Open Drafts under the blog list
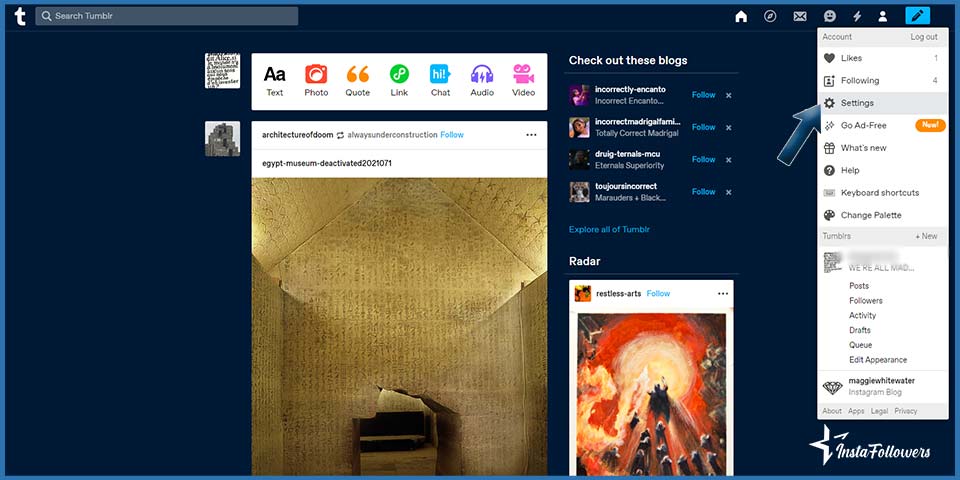The height and width of the screenshot is (480, 960). click(x=860, y=330)
